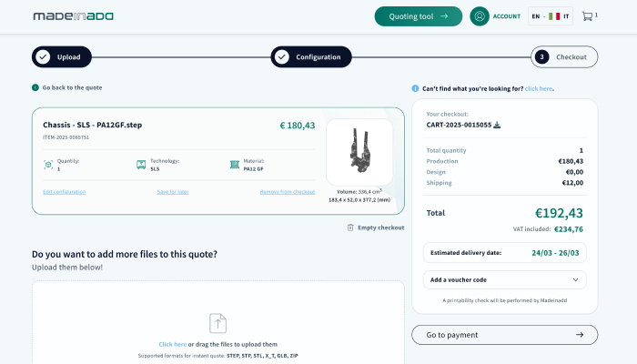Open the shopping cart icon
The image size is (637, 364).
[x=587, y=16]
